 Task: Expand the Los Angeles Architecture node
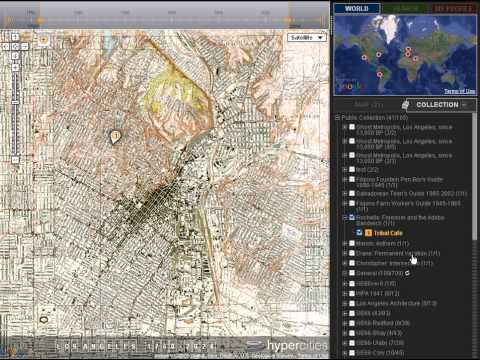tap(345, 303)
